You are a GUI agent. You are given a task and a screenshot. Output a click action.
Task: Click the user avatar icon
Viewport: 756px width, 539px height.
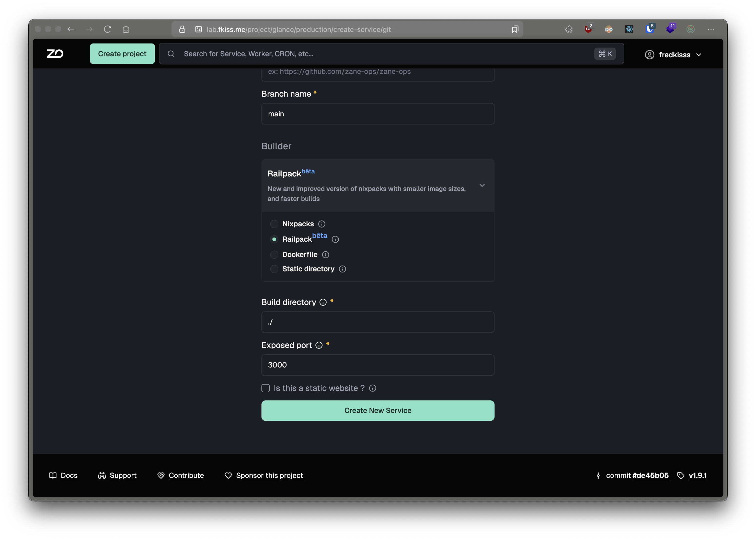pyautogui.click(x=649, y=55)
